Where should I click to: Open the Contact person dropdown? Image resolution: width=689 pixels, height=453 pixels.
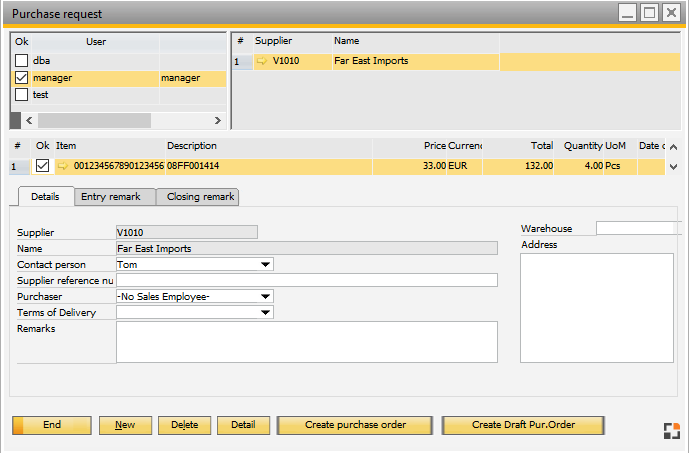265,265
